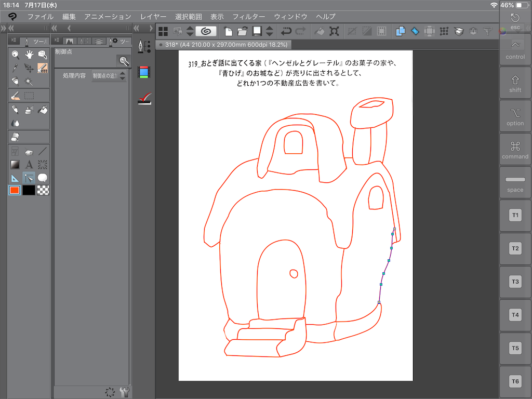
Task: Select the Zoom magnifier tool
Action: [x=15, y=55]
